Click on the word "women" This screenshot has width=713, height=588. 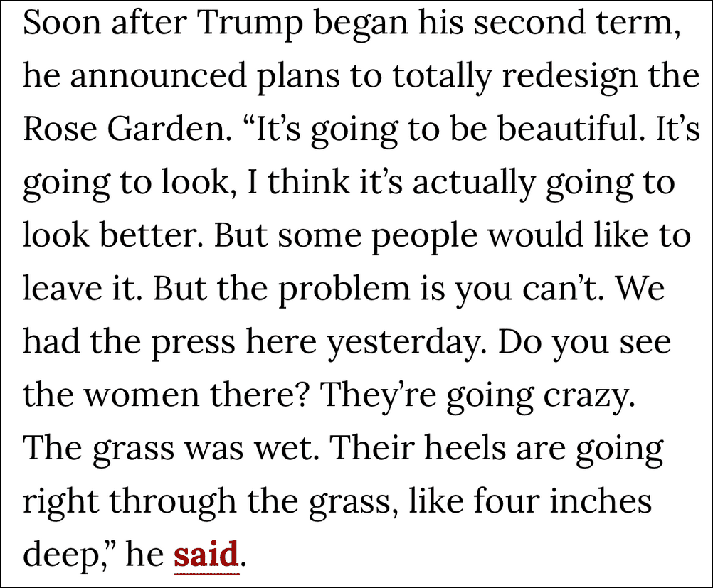142,395
